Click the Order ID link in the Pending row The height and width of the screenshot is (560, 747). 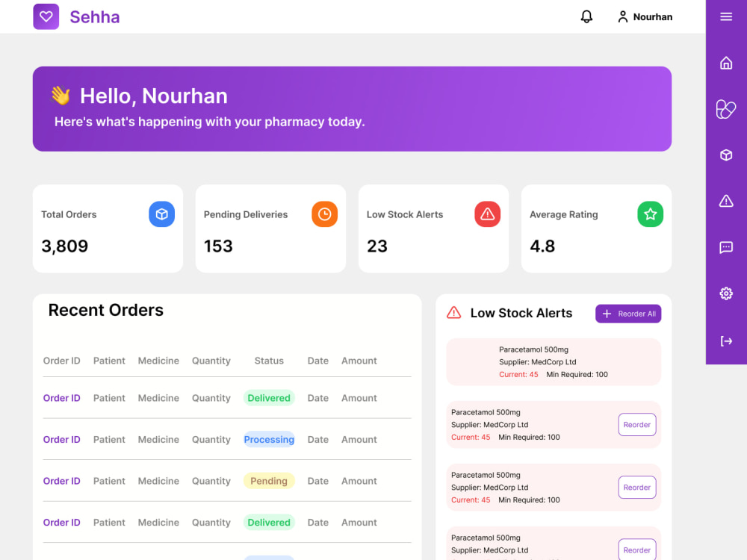pyautogui.click(x=61, y=481)
